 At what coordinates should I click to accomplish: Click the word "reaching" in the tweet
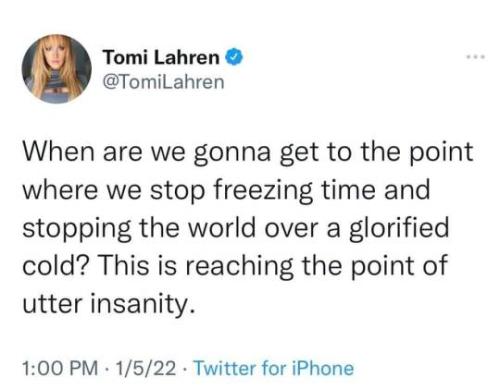239,267
